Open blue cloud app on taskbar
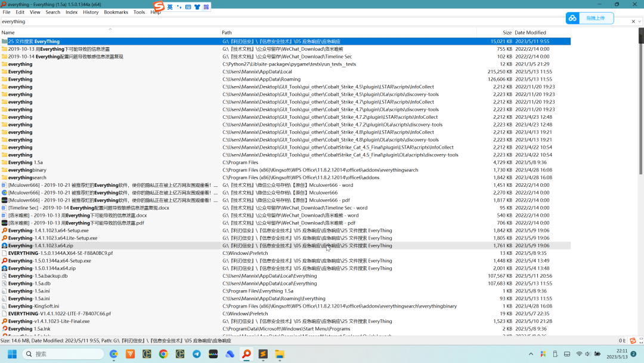Screen dimensions: 644x363 click(x=230, y=354)
